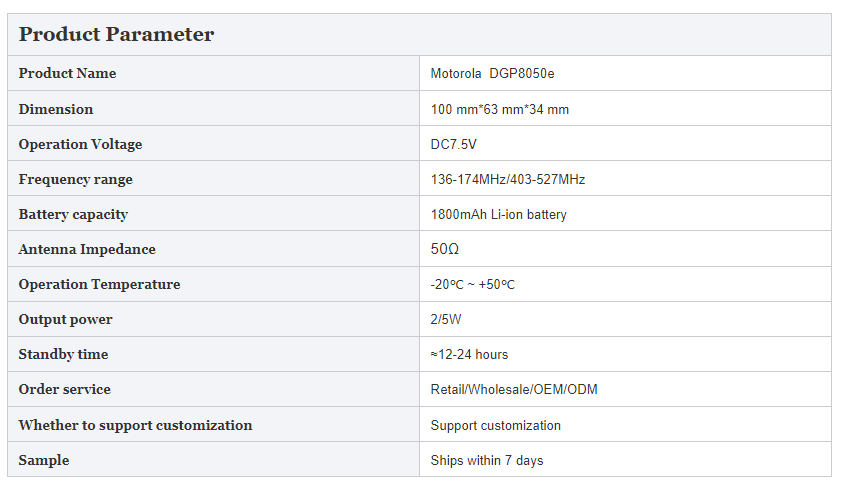Select the Operation Temperature label
Viewport: 852px width, 493px height.
(x=99, y=284)
